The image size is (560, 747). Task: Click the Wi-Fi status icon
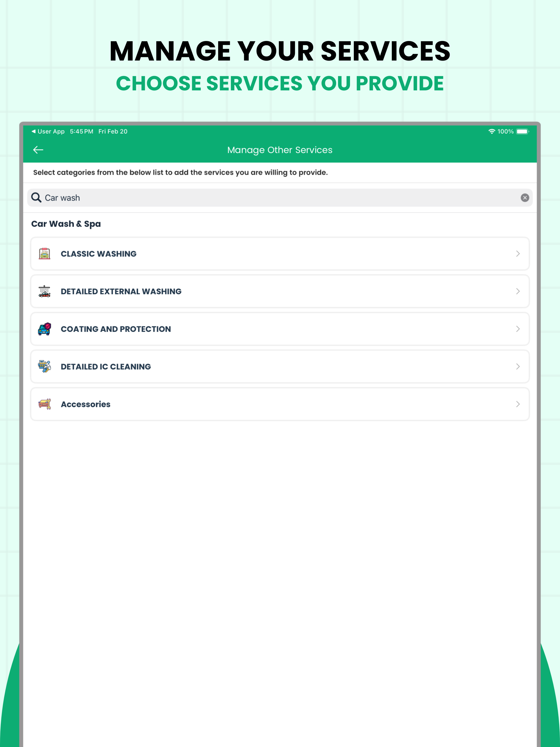tap(491, 131)
